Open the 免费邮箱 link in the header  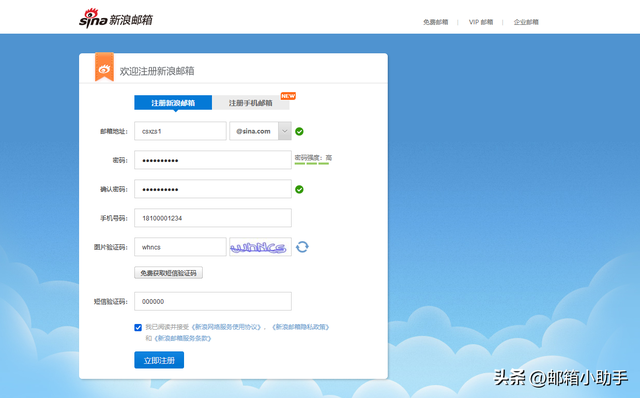(x=436, y=22)
